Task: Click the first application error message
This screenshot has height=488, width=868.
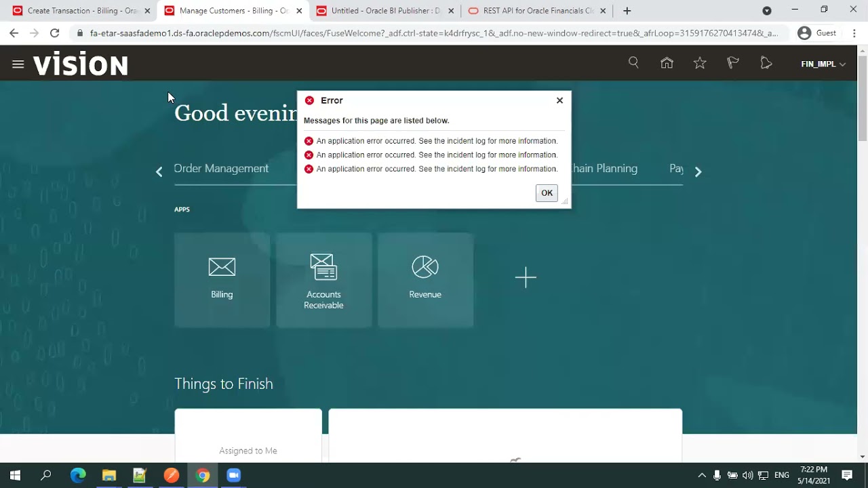Action: pos(437,141)
